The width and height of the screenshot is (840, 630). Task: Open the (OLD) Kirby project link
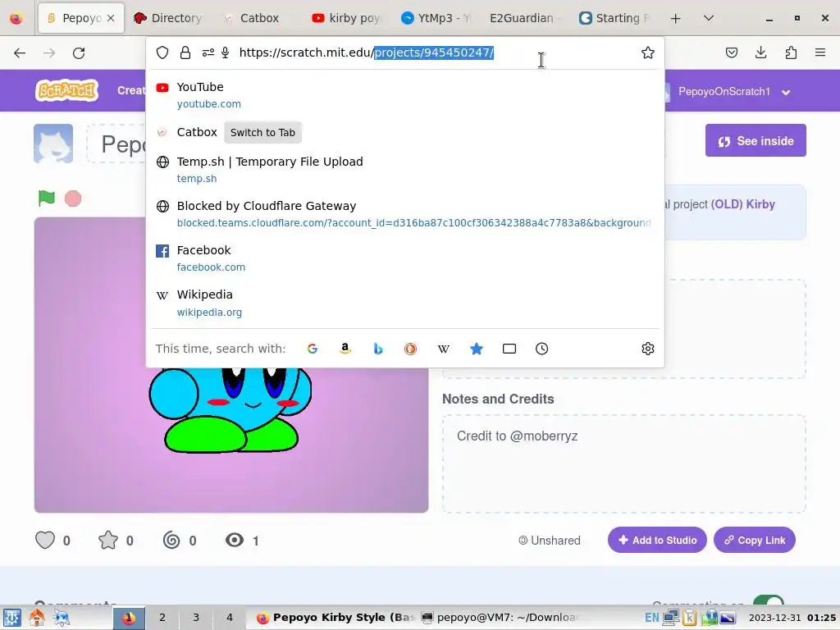click(742, 204)
